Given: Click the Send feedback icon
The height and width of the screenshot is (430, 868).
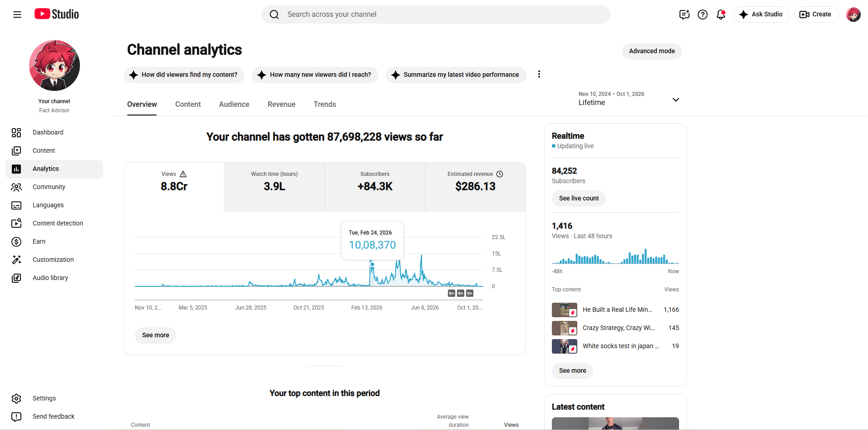Looking at the screenshot, I should point(16,416).
